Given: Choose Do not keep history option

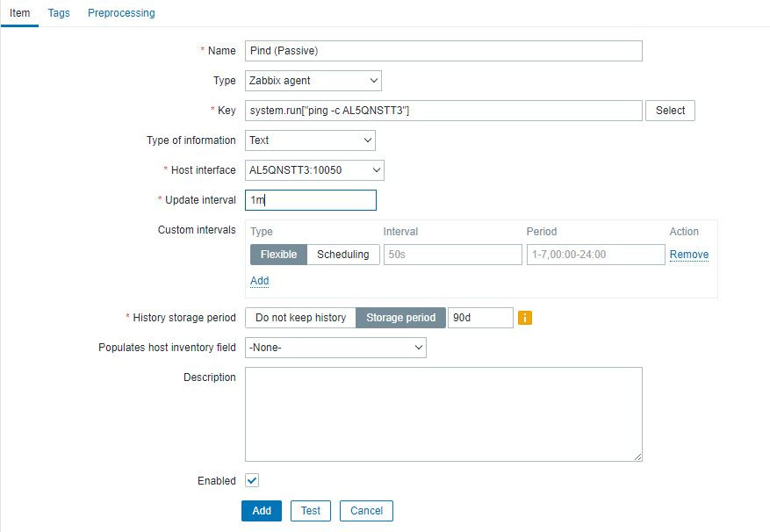Looking at the screenshot, I should click(x=300, y=318).
